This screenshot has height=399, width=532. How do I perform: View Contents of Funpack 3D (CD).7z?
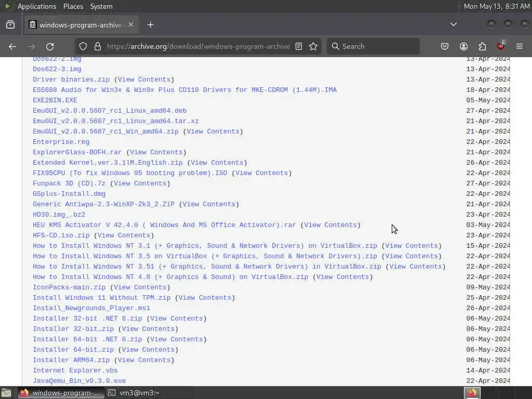click(x=140, y=183)
